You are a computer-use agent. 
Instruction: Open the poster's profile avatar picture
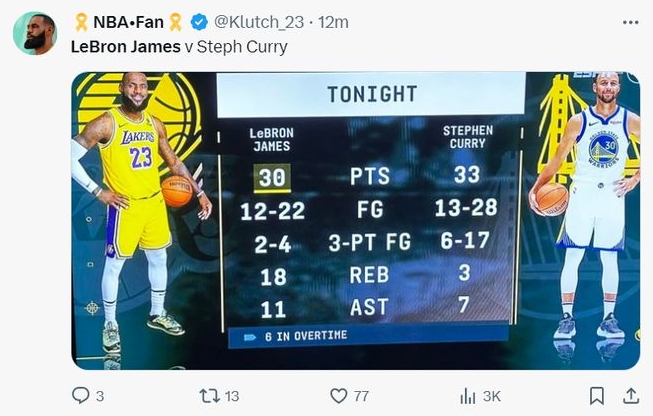click(x=34, y=34)
